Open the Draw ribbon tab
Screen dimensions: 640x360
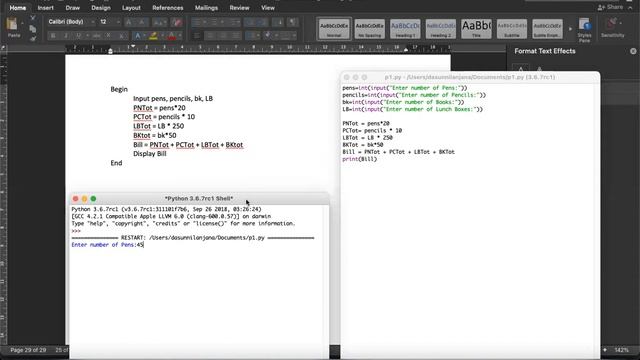pyautogui.click(x=73, y=8)
